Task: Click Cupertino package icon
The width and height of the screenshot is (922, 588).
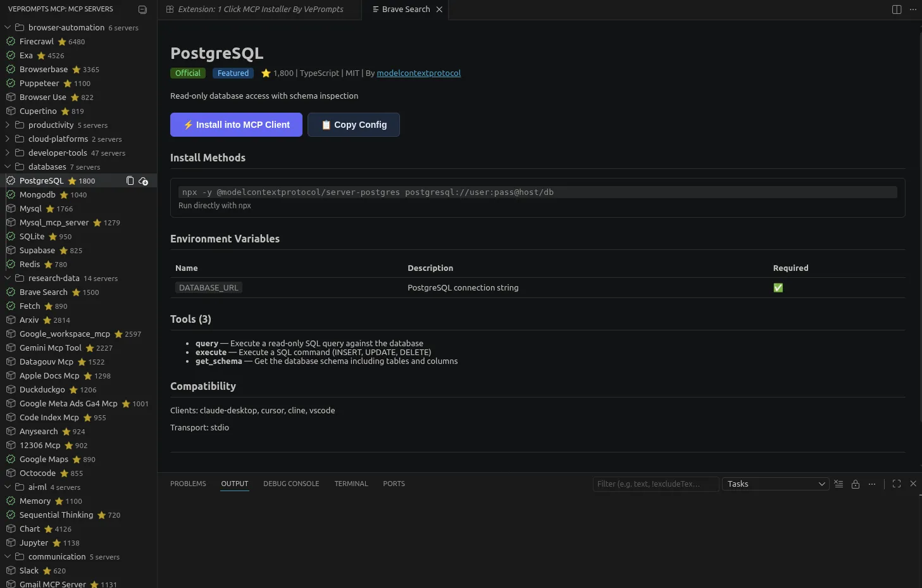Action: click(11, 111)
